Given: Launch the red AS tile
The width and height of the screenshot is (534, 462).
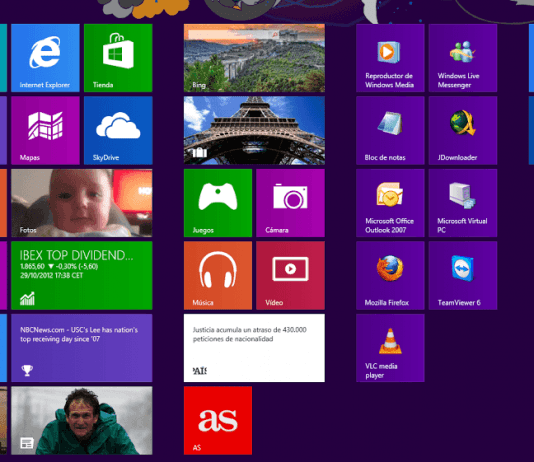Looking at the screenshot, I should click(218, 420).
